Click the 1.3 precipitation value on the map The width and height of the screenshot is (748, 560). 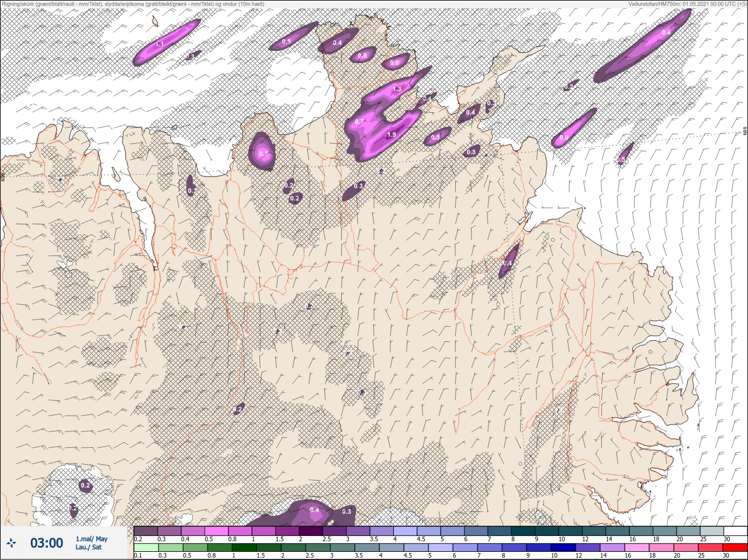[x=397, y=89]
